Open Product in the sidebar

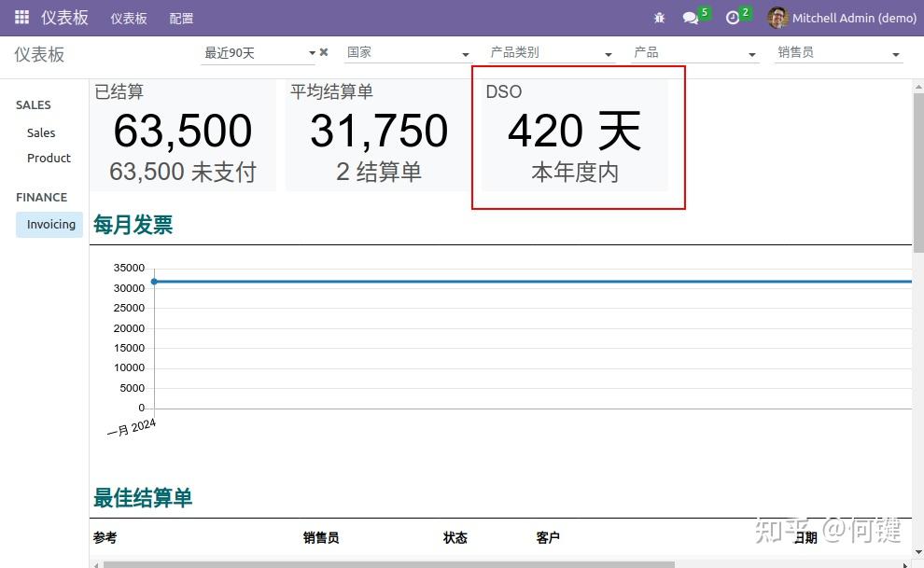[x=48, y=158]
